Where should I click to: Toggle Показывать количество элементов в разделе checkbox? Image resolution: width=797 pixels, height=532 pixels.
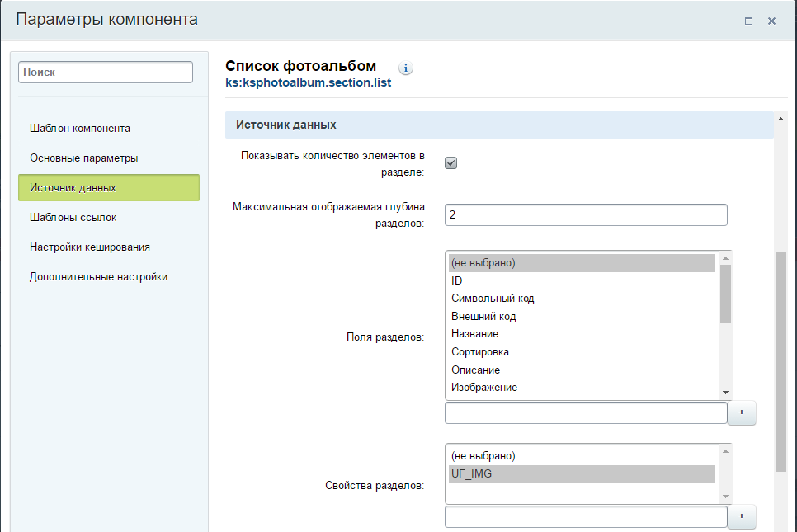click(450, 162)
